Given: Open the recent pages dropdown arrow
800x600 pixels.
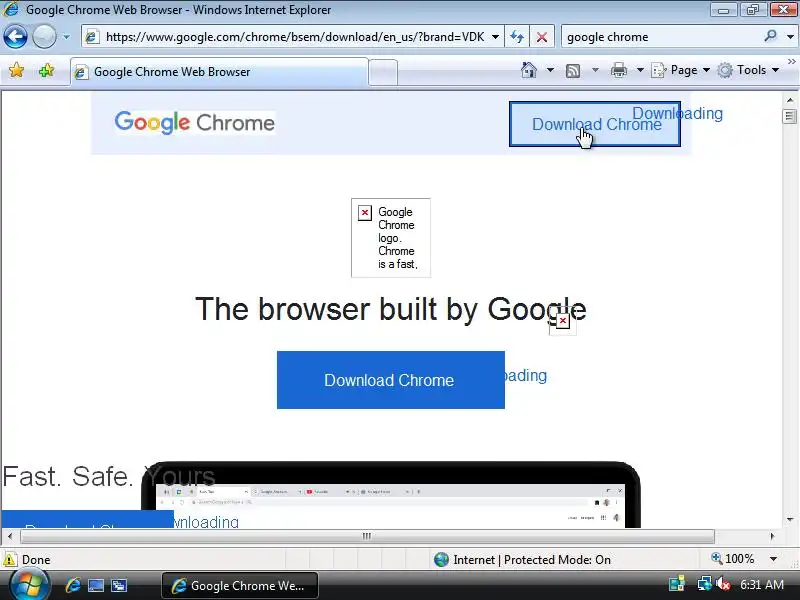Looking at the screenshot, I should coord(66,37).
